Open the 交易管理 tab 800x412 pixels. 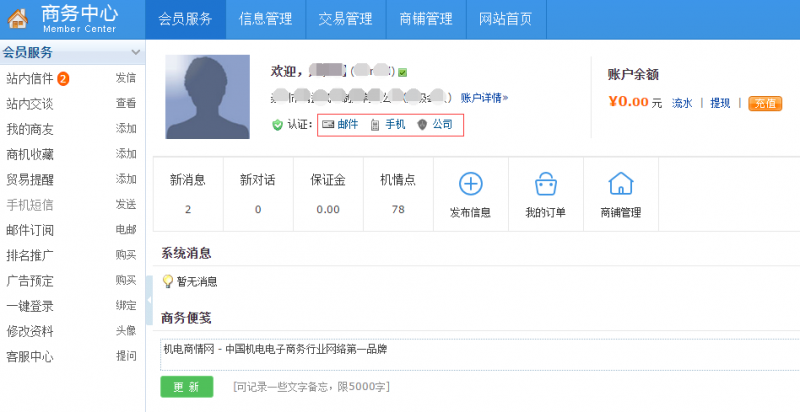point(345,19)
